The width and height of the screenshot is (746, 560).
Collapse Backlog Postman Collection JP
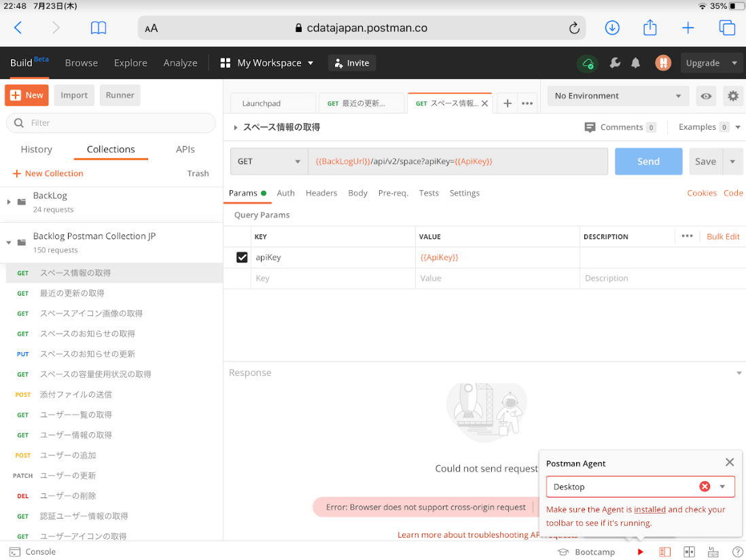9,243
